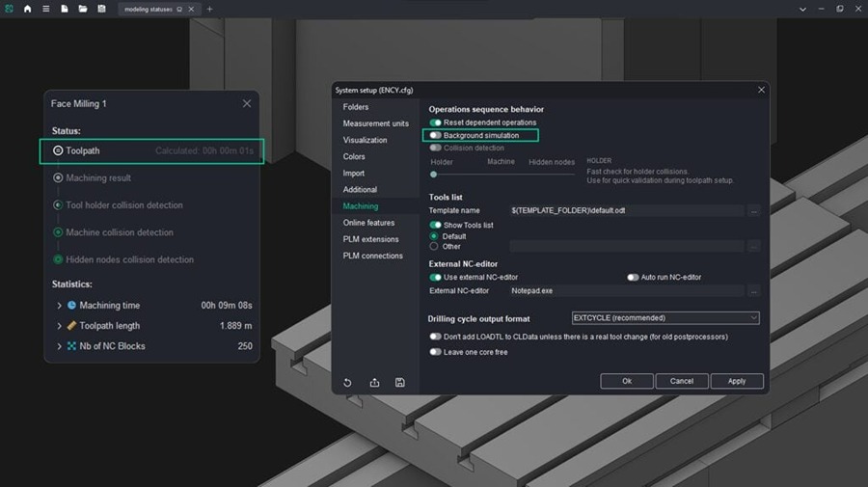Click the Home icon in top toolbar
Viewport: 868px width, 487px height.
pos(27,9)
